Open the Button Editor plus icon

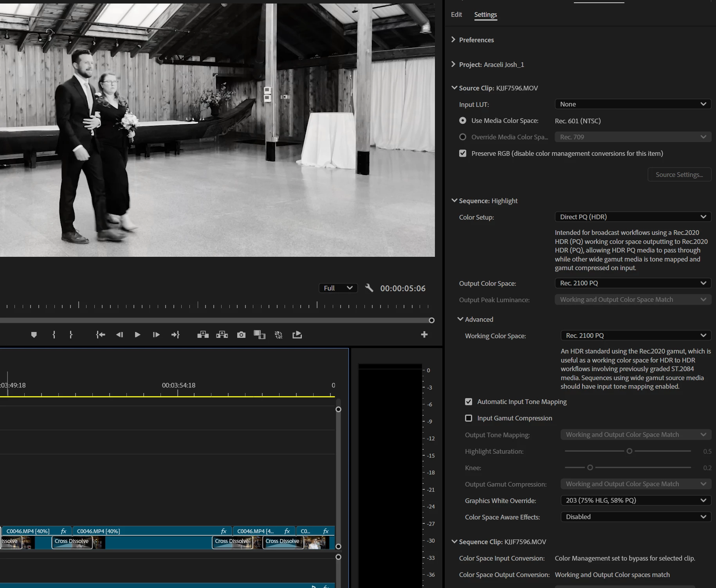(x=424, y=335)
